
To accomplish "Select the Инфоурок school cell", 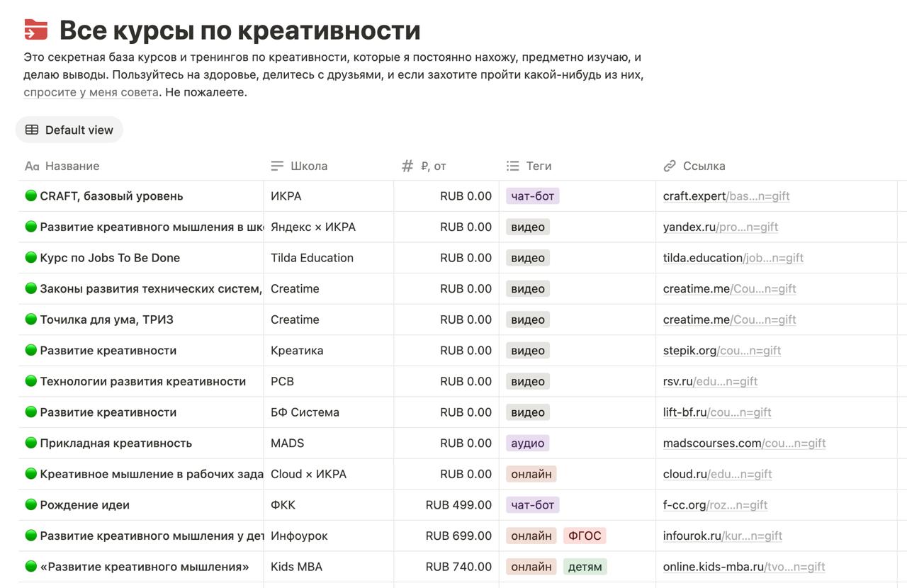I will pyautogui.click(x=329, y=536).
